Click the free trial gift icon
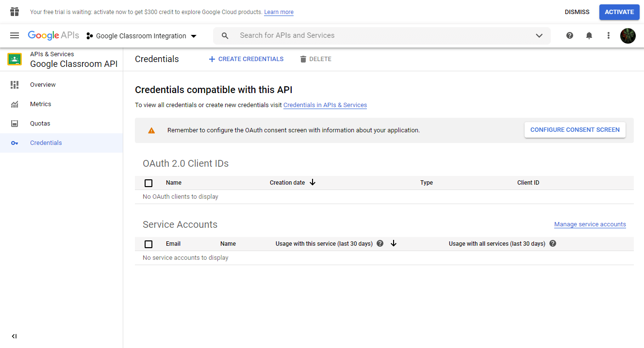Viewport: 644px width, 348px height. [x=15, y=12]
